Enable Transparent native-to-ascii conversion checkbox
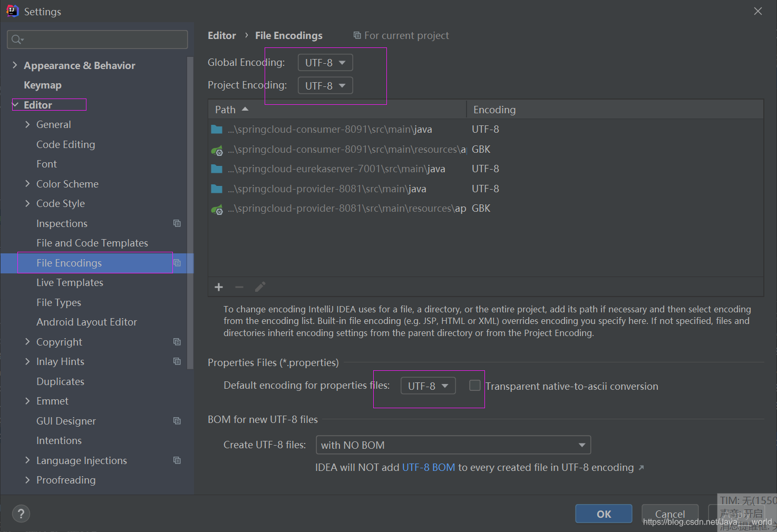The height and width of the screenshot is (532, 777). click(475, 386)
